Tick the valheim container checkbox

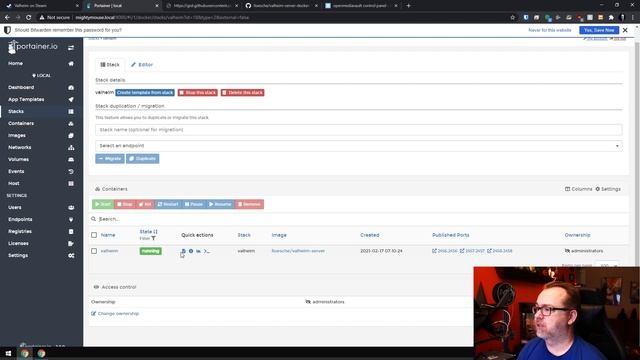[94, 251]
